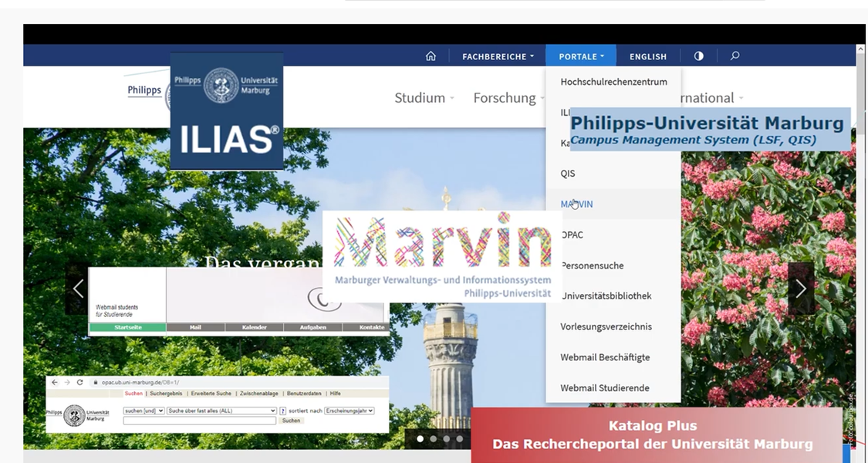Viewport: 868px width, 463px height.
Task: Open the Benutzerdaten link in OPAC
Action: pyautogui.click(x=304, y=394)
